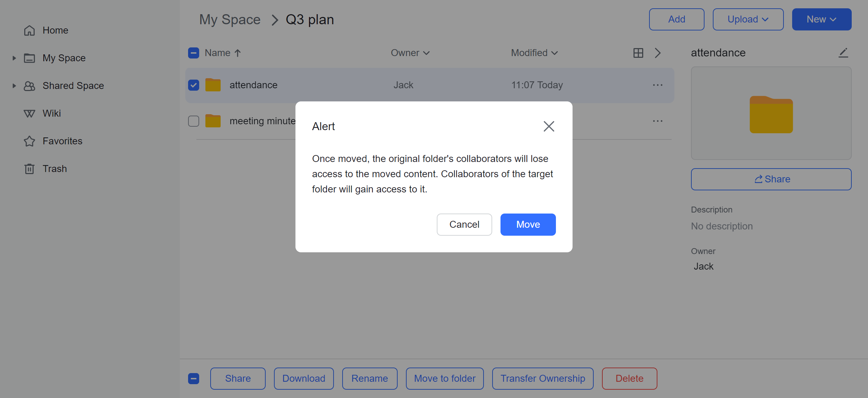Click the meeting minutes folder icon
This screenshot has height=398, width=868.
[213, 121]
